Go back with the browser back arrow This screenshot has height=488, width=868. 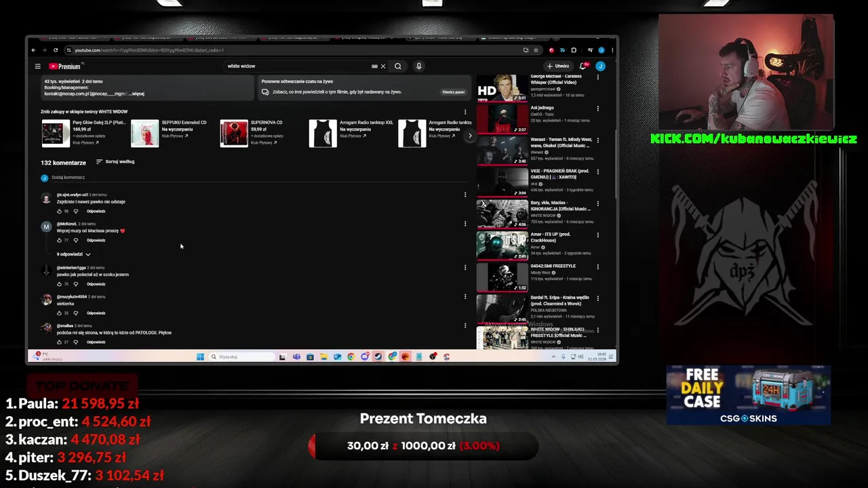point(33,50)
